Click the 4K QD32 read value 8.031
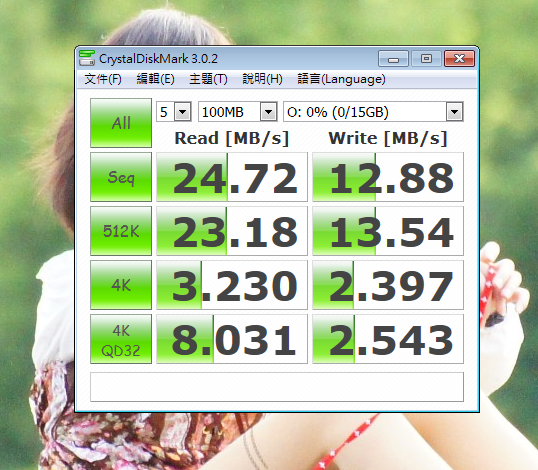This screenshot has width=538, height=470. click(232, 339)
